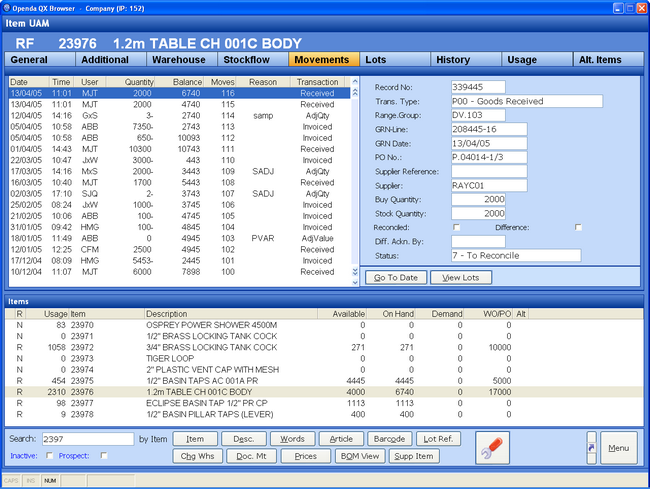Open the Warehouse tab
This screenshot has height=489, width=650.
tap(182, 60)
